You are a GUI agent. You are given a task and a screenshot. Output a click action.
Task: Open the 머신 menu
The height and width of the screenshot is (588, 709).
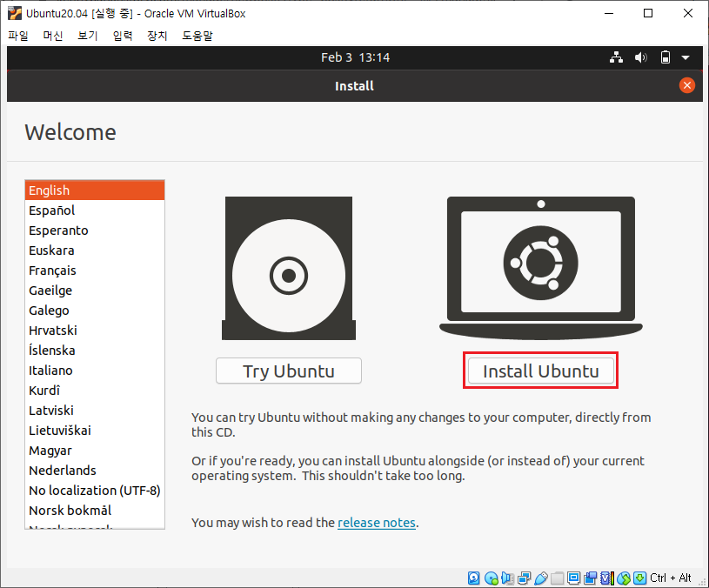click(x=53, y=36)
